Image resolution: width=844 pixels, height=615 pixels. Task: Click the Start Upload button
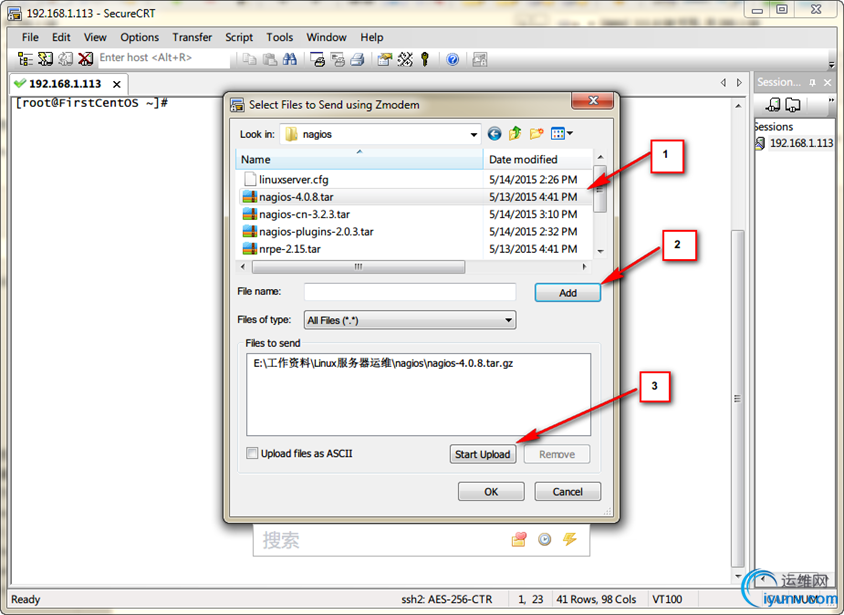coord(482,454)
